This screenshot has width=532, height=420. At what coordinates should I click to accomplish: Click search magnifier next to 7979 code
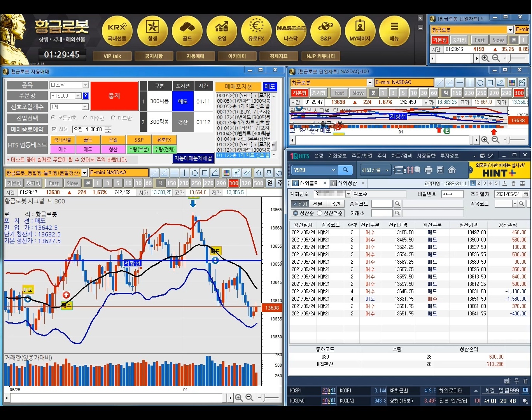click(345, 170)
